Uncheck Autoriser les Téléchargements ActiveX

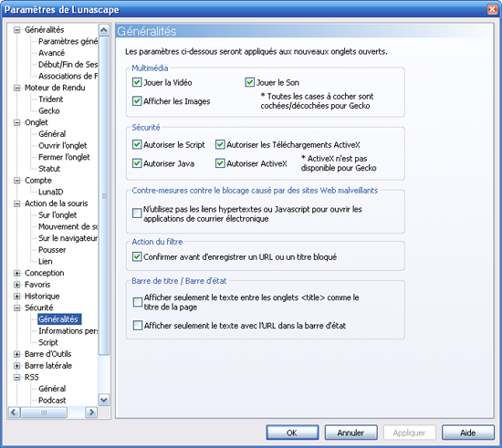220,145
